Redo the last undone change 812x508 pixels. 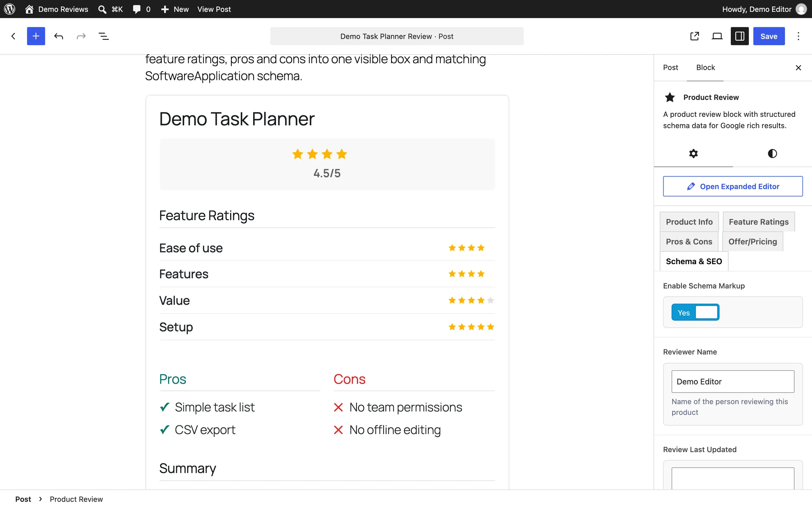[x=81, y=36]
